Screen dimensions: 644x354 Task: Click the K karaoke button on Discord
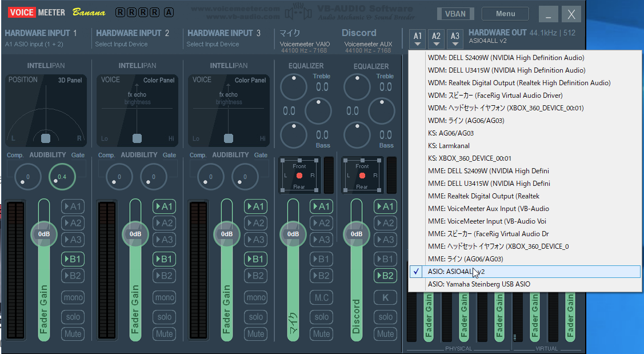coord(385,297)
